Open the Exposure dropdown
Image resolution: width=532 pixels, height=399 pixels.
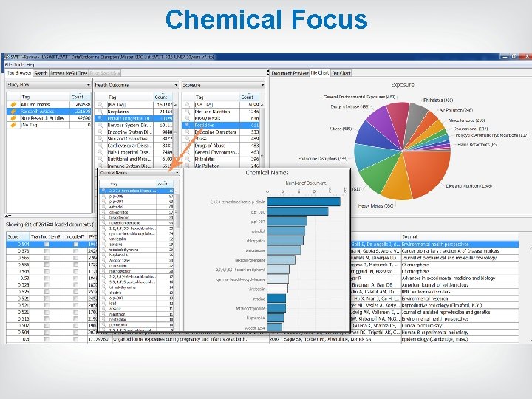coord(223,85)
